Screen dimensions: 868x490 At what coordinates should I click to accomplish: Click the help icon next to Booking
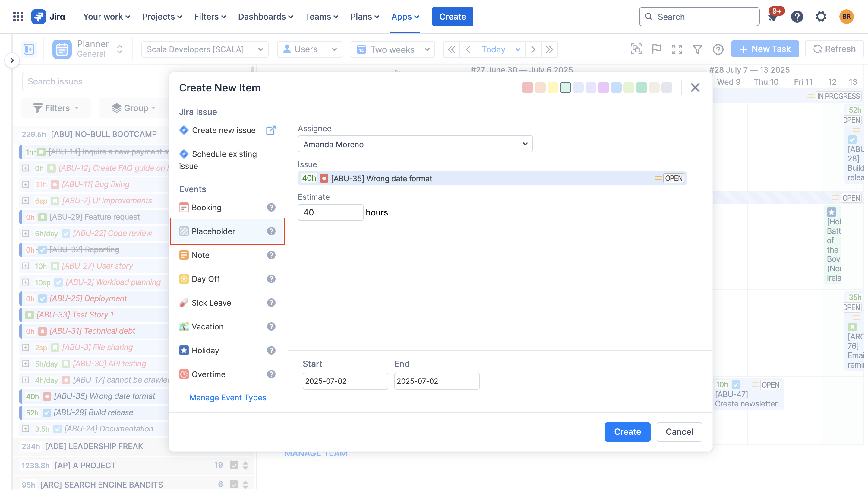[271, 207]
